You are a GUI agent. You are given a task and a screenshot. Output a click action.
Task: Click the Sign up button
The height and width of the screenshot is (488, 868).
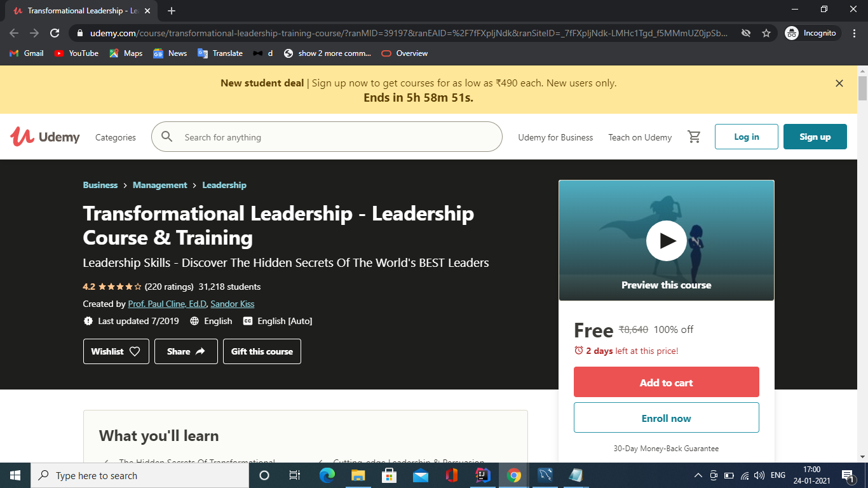click(x=815, y=137)
